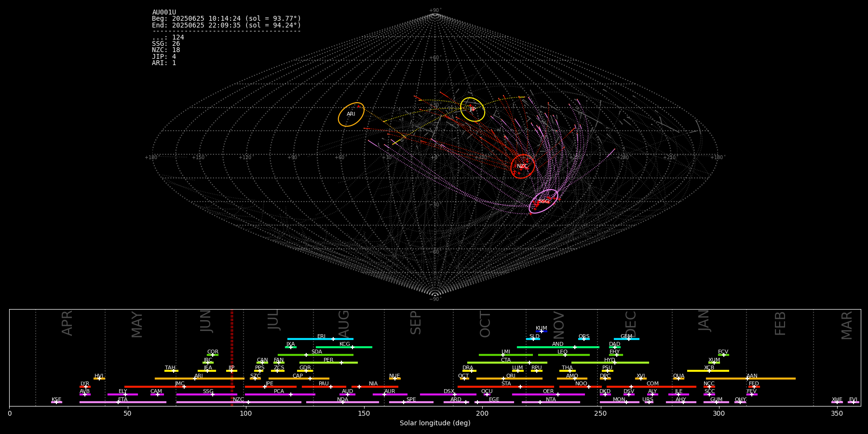Click the red dashed current-date marker in timeline
The height and width of the screenshot is (434, 868).
(232, 357)
